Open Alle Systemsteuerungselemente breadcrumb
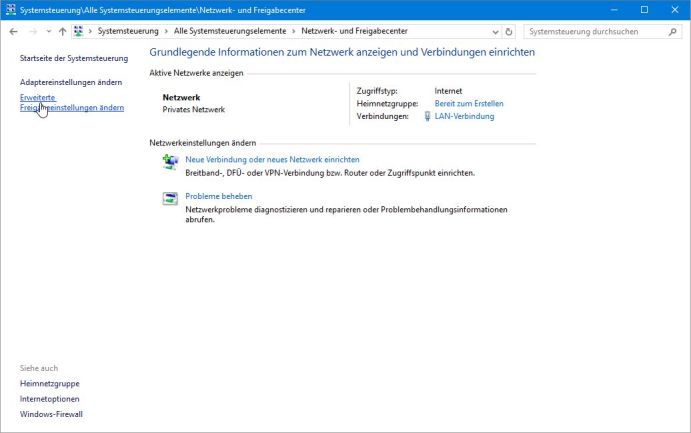The width and height of the screenshot is (691, 433). tap(230, 31)
